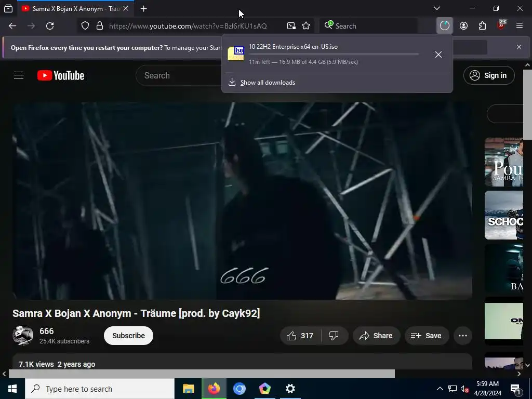Open extensions puzzle icon
Screen dimensions: 532x399
pyautogui.click(x=482, y=26)
